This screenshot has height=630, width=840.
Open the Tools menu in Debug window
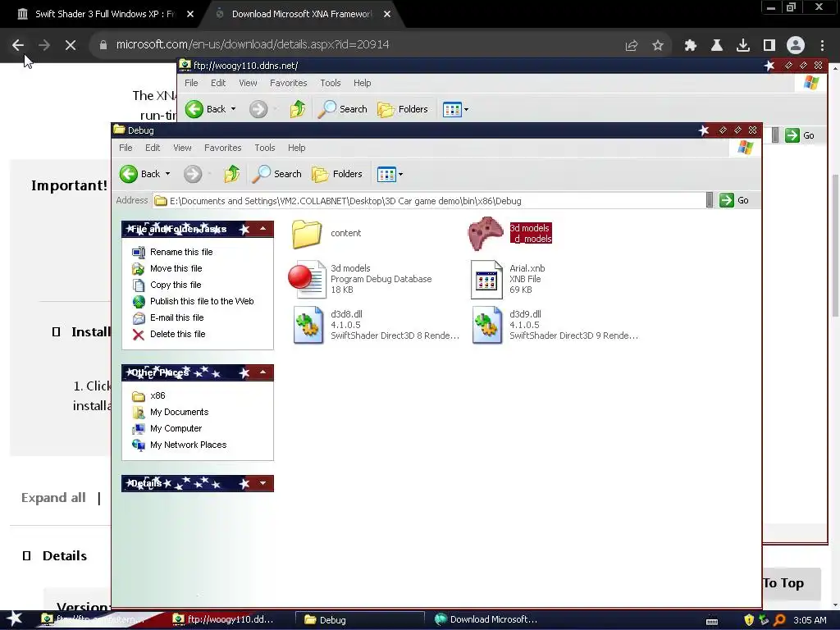pyautogui.click(x=265, y=148)
